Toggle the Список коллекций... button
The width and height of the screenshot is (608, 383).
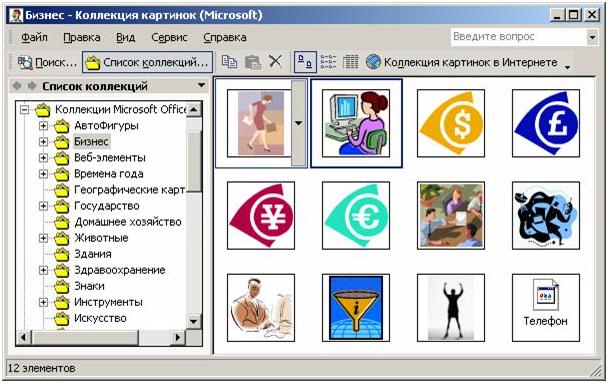tap(147, 62)
